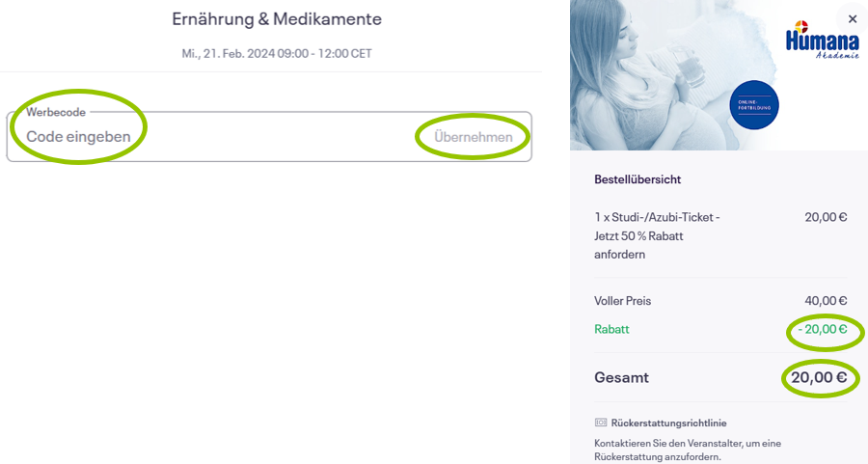Click the Gesamt total label
This screenshot has height=464, width=868.
[622, 377]
